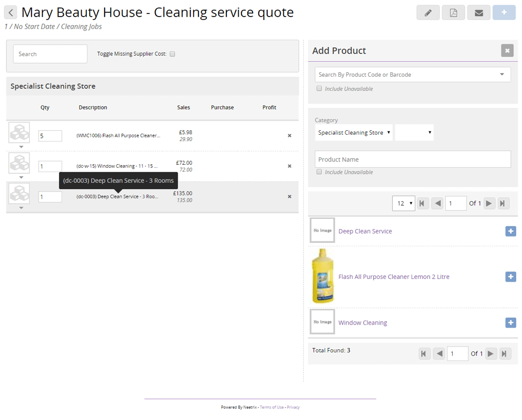This screenshot has width=522, height=420.
Task: Click quantity field of Window Cleaning line
Action: point(50,166)
